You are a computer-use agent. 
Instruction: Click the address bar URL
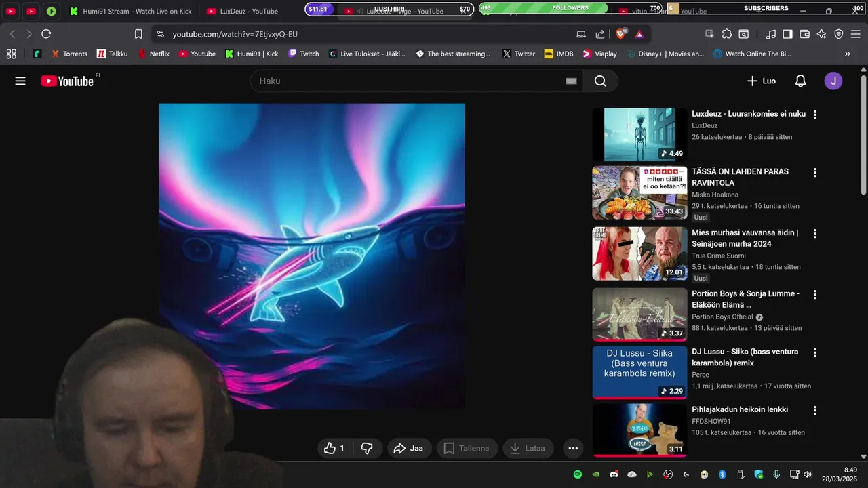click(235, 34)
